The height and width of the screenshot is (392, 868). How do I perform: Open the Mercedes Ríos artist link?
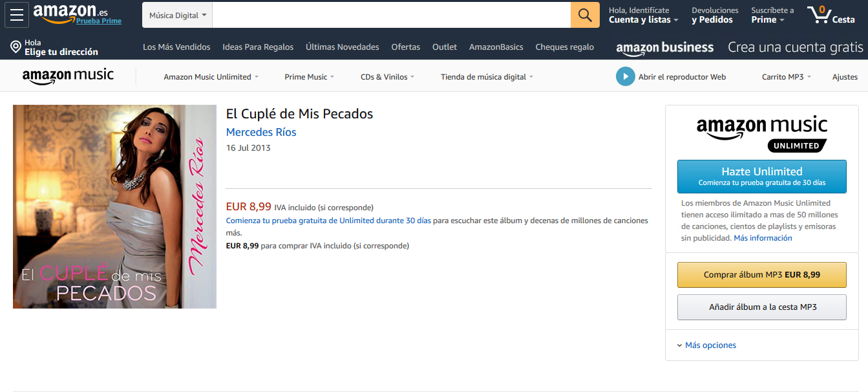point(261,132)
